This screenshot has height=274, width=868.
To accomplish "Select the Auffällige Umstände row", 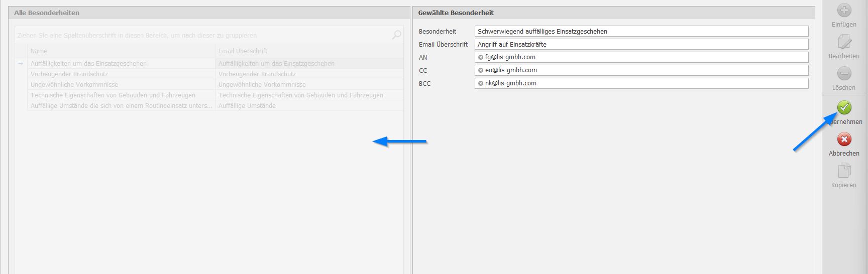I will [x=121, y=106].
